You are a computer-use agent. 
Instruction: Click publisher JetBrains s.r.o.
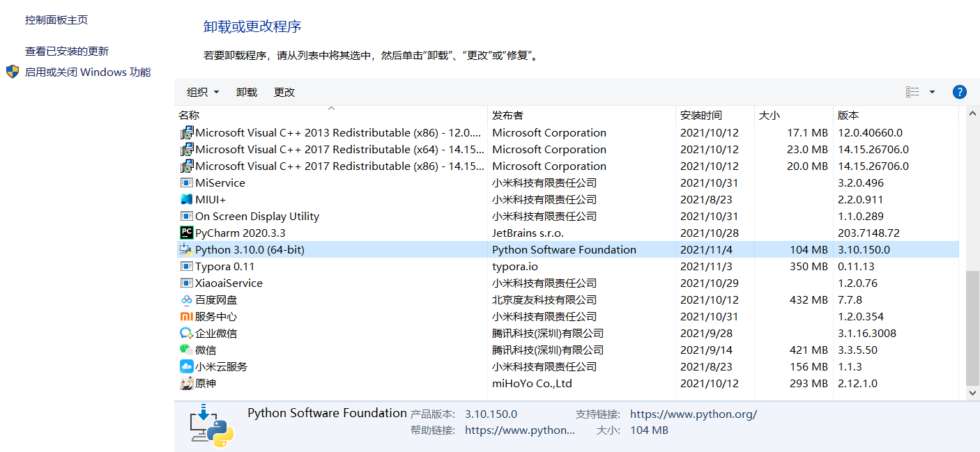click(x=528, y=233)
